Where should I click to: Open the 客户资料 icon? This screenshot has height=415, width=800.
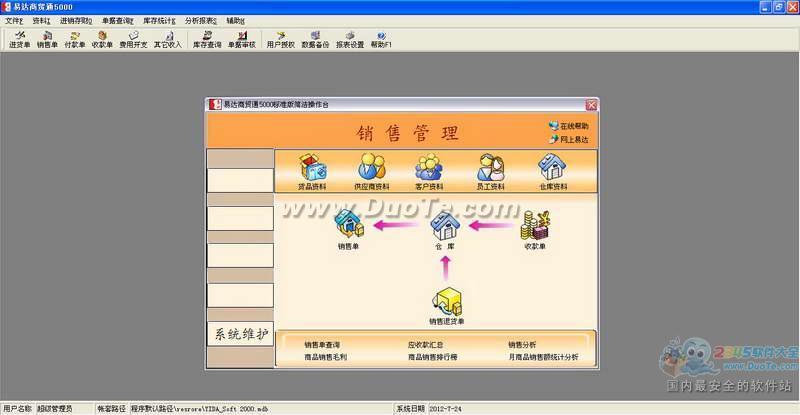[429, 172]
